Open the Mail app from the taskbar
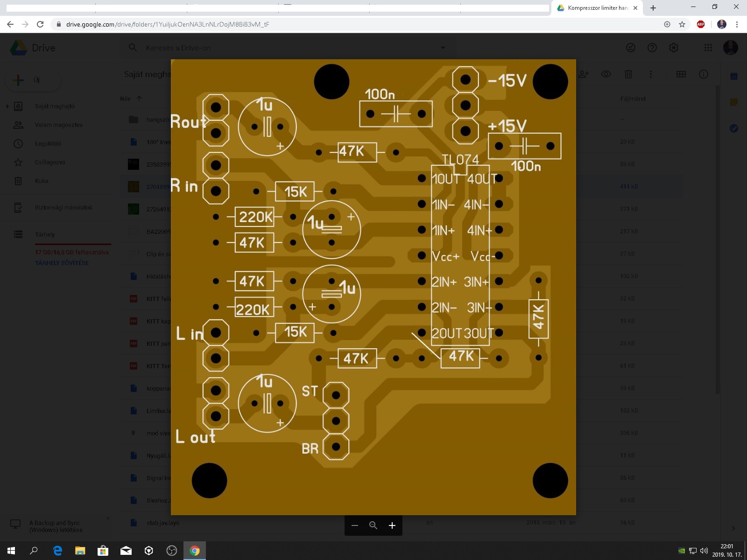Image resolution: width=747 pixels, height=560 pixels. click(x=126, y=551)
